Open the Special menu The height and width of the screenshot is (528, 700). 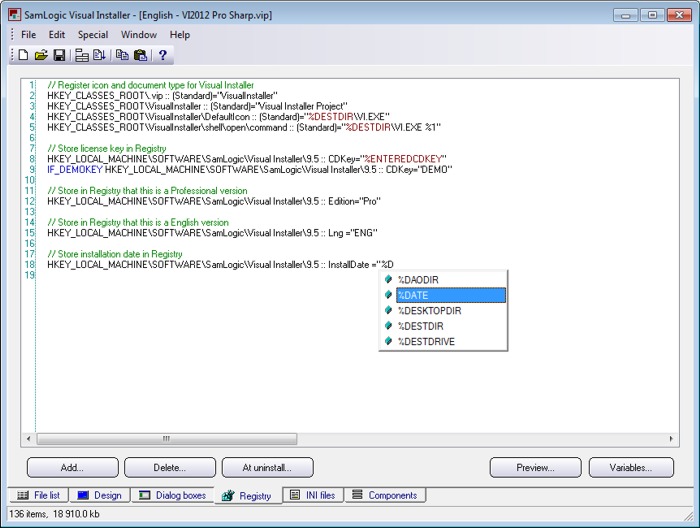click(x=93, y=35)
